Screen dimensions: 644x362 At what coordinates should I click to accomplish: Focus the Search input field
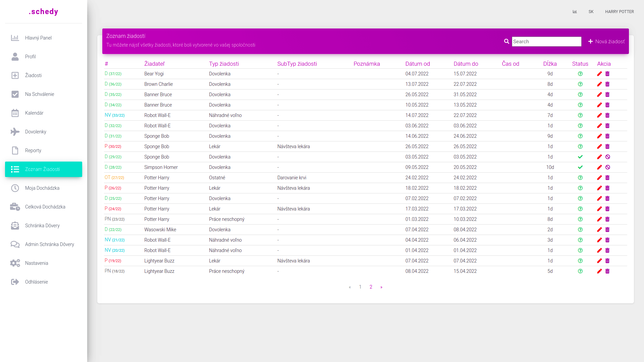546,42
